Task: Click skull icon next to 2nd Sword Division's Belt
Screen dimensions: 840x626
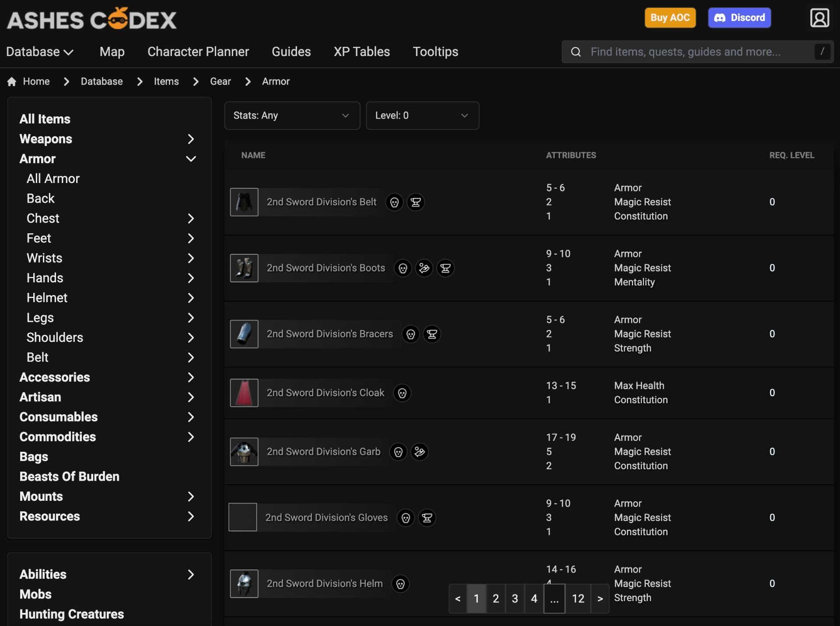Action: point(394,202)
